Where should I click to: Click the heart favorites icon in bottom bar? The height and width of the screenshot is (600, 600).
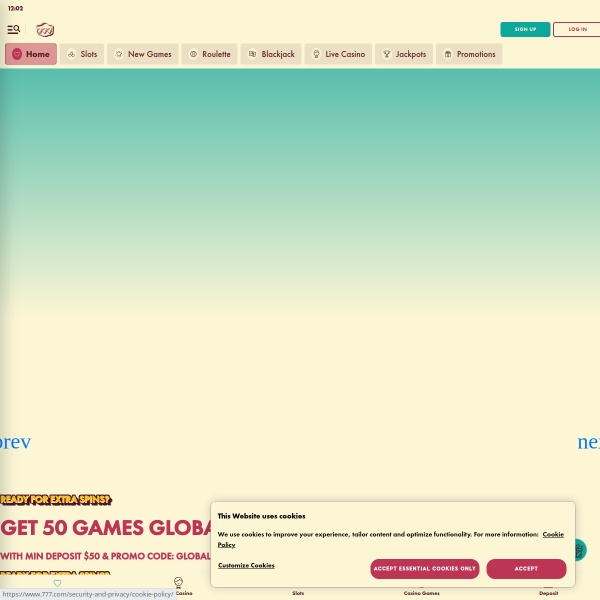[x=57, y=583]
